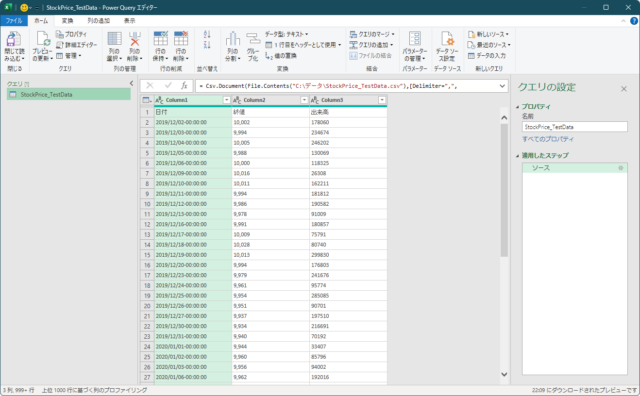Click the Choose Columns (列の選択) icon

tap(114, 39)
